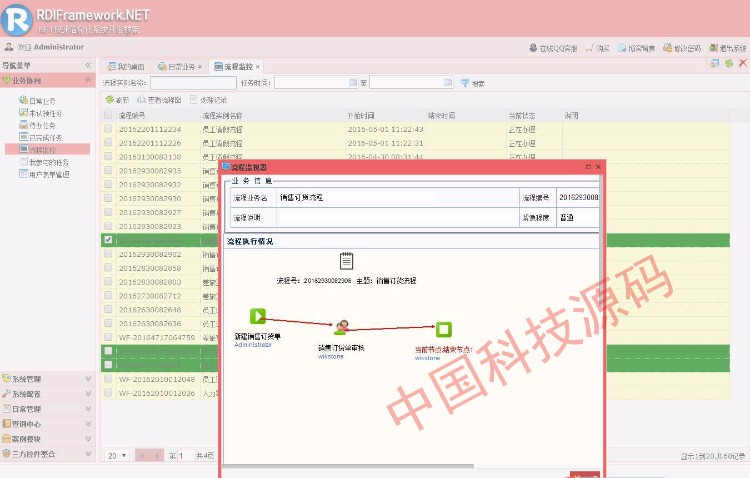The height and width of the screenshot is (478, 750).
Task: Open the calendar picker of the end date field
Action: [448, 82]
